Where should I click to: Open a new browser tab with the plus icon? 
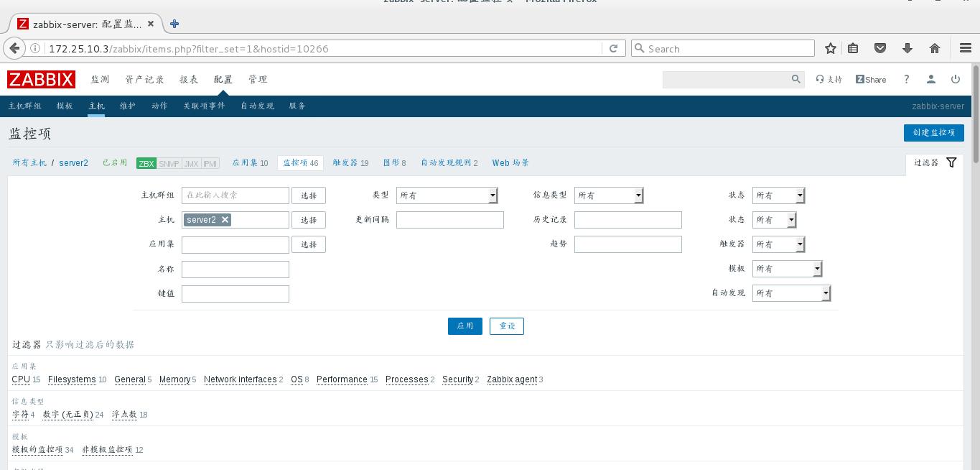click(174, 24)
